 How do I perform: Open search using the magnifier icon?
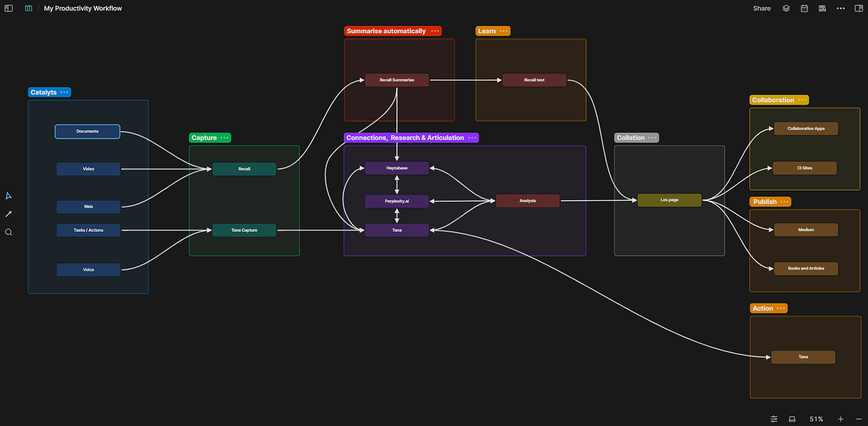[x=8, y=232]
